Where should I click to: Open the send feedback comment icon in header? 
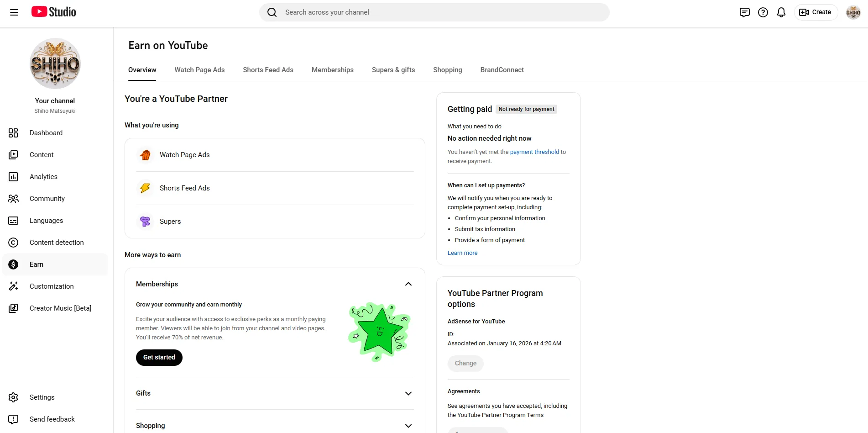pyautogui.click(x=744, y=12)
